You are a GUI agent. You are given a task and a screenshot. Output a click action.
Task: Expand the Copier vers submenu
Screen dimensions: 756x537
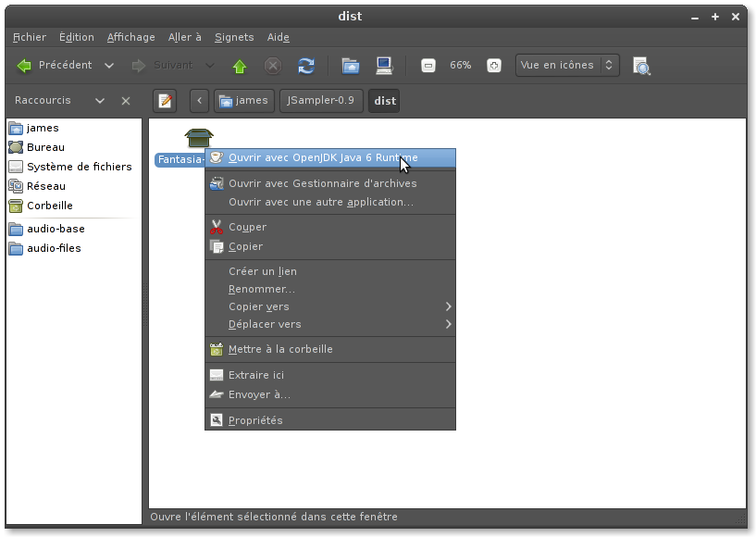point(330,306)
